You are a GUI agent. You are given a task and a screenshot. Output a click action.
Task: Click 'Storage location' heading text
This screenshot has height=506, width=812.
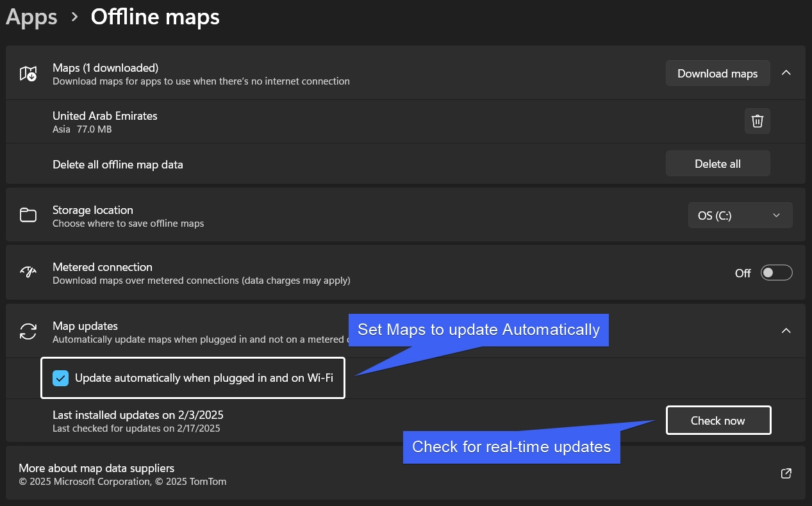[93, 210]
